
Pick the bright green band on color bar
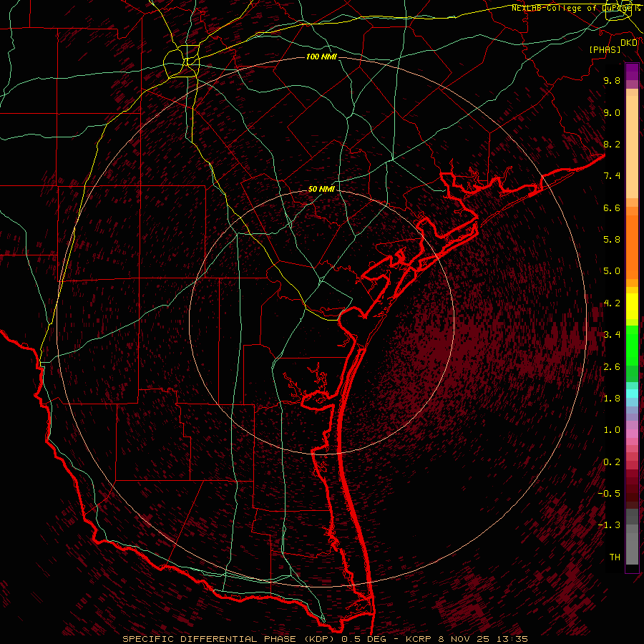[x=632, y=346]
